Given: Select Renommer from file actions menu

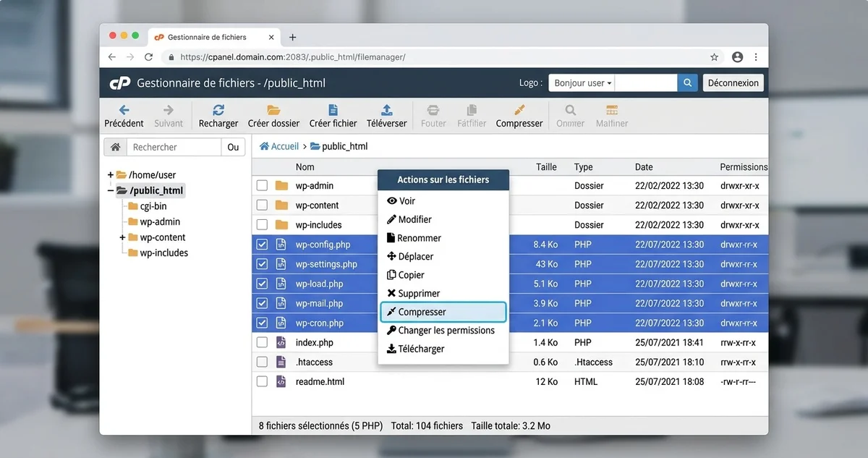Looking at the screenshot, I should point(420,237).
